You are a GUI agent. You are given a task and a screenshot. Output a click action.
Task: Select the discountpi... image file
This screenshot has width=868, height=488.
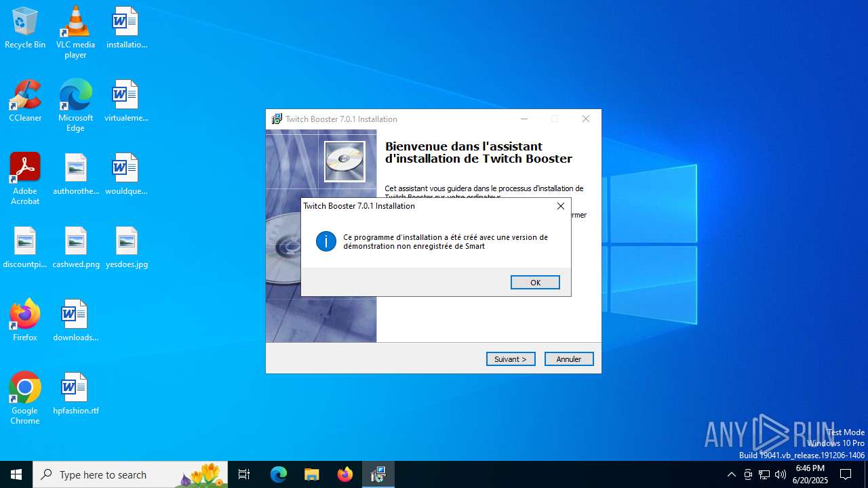click(x=25, y=248)
